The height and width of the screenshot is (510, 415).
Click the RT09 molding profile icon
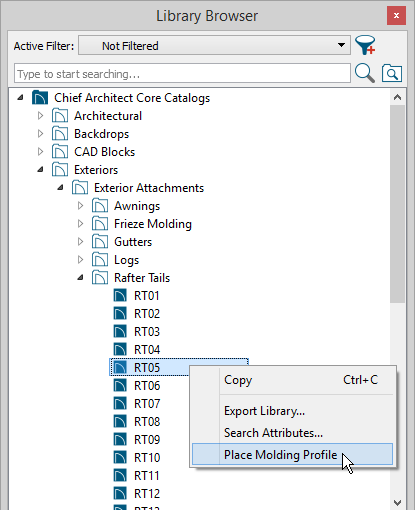pyautogui.click(x=120, y=440)
